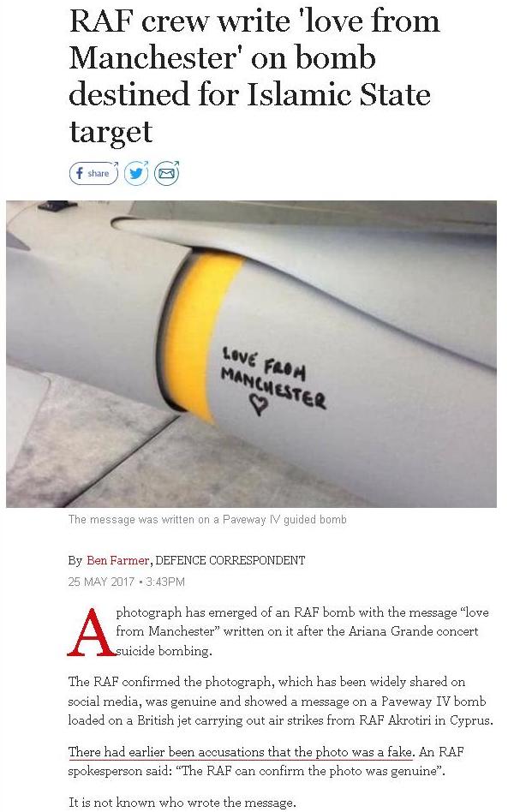The image size is (508, 812).
Task: Click the paragraph mentioning RAF Akrotiri in Cyprus
Action: pos(280,701)
